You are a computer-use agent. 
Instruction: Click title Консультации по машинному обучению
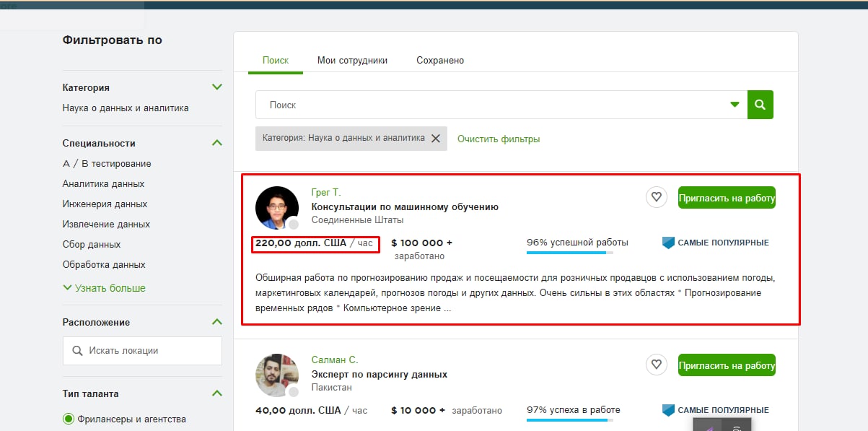tap(405, 206)
